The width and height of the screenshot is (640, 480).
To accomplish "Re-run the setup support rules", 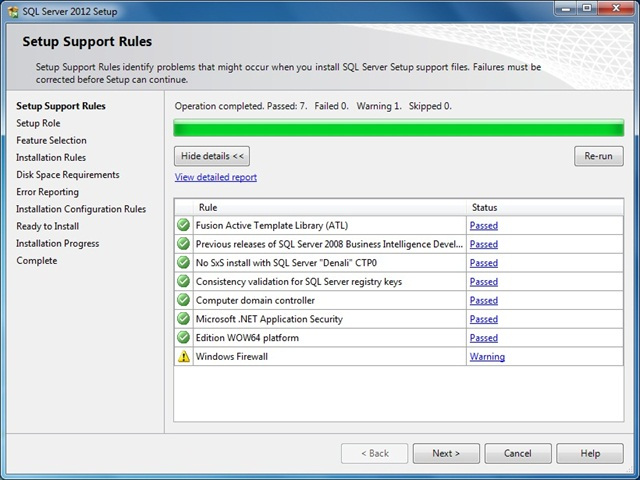I will pos(598,156).
